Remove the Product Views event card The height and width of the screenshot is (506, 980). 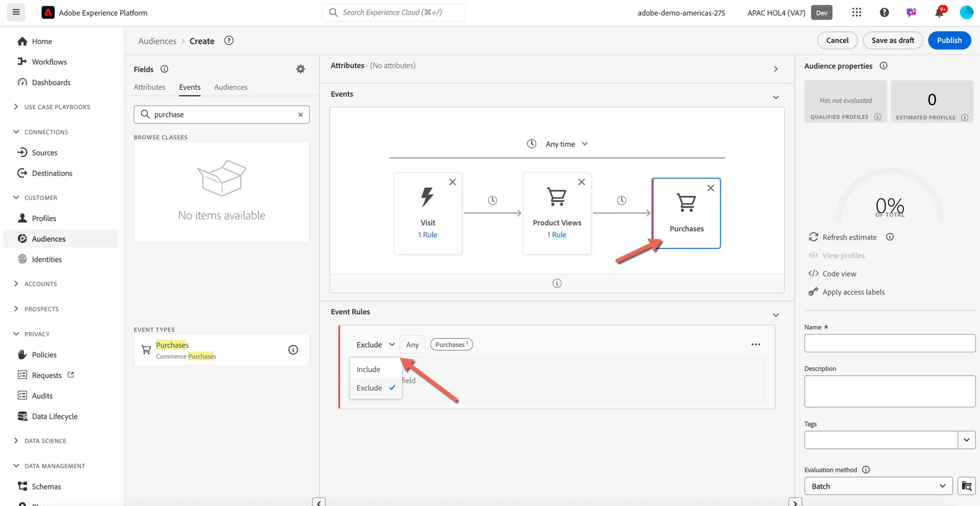(582, 182)
